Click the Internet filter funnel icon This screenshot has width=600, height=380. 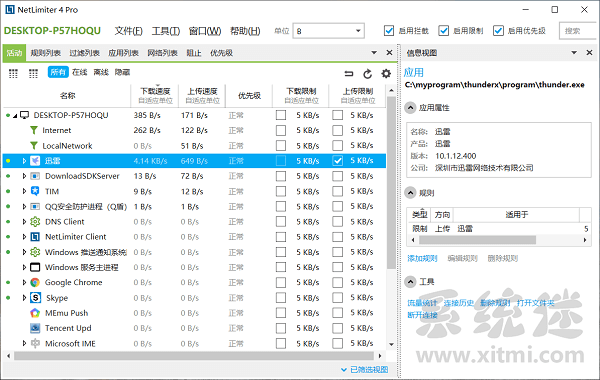(x=34, y=130)
